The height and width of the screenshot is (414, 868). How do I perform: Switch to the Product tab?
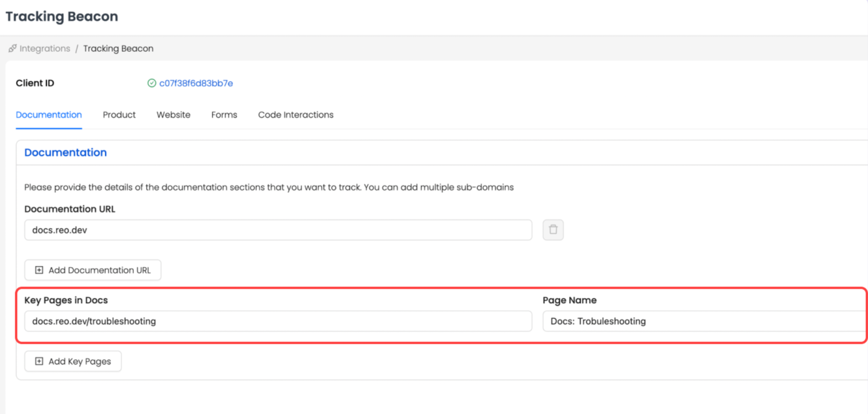click(x=119, y=115)
